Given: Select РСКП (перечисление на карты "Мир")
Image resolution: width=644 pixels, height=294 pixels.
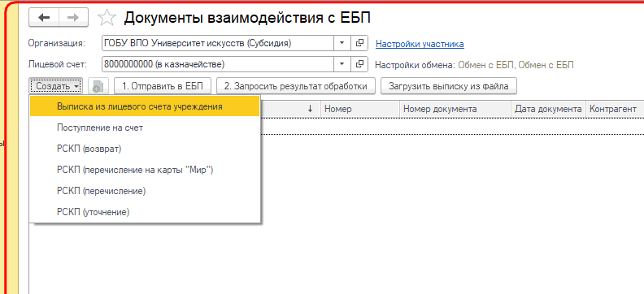Looking at the screenshot, I should (x=145, y=170).
